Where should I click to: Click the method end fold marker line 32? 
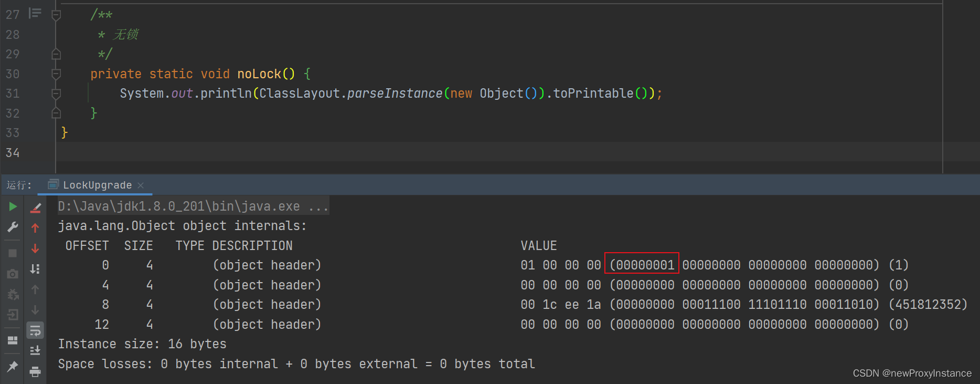pyautogui.click(x=56, y=113)
